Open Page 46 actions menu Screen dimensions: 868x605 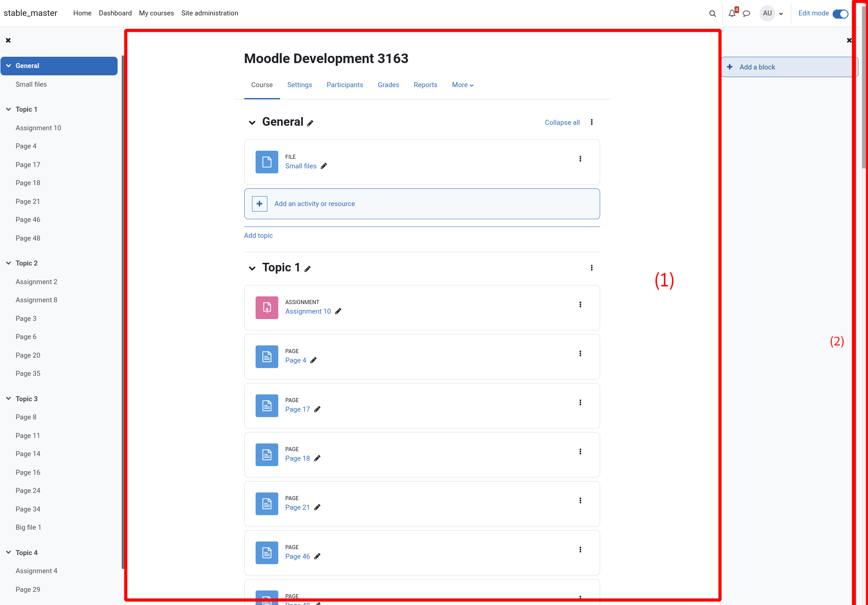point(580,550)
